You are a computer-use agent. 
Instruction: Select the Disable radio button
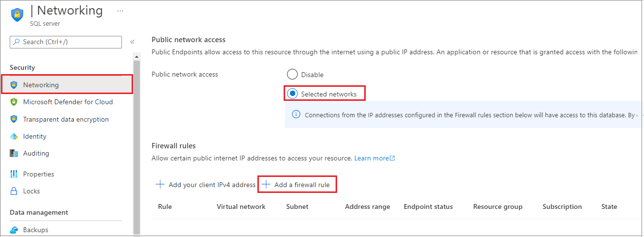[x=292, y=75]
